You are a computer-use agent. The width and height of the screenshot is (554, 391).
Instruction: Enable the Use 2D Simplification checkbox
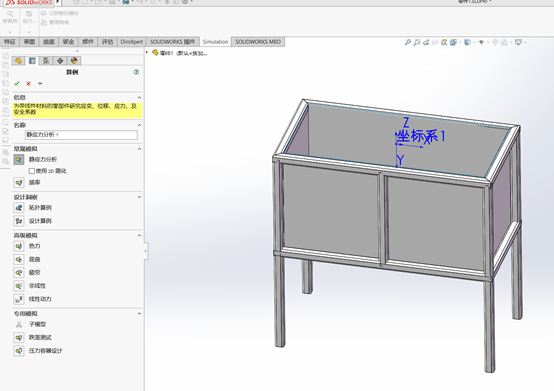[x=32, y=171]
